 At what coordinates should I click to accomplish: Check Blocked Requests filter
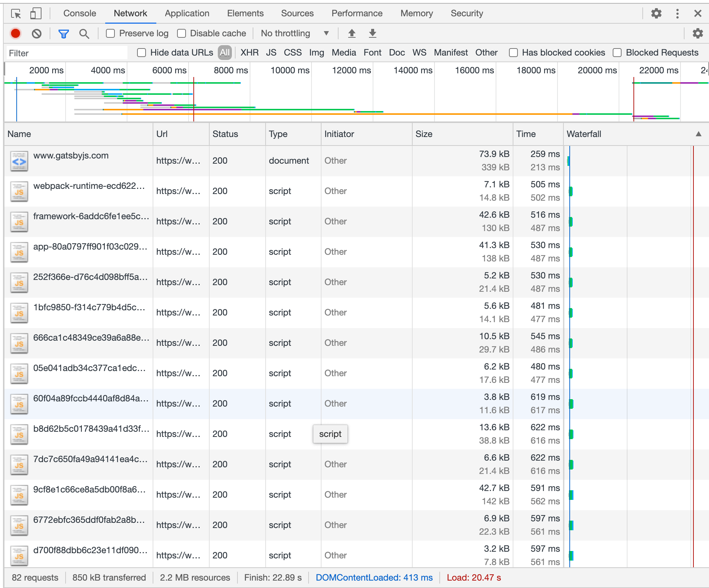click(x=617, y=53)
